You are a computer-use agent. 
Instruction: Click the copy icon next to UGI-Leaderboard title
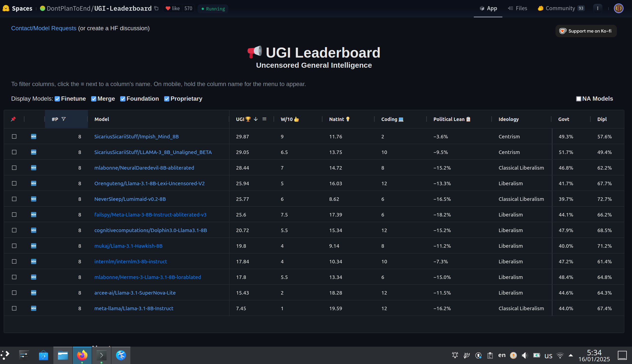(156, 8)
